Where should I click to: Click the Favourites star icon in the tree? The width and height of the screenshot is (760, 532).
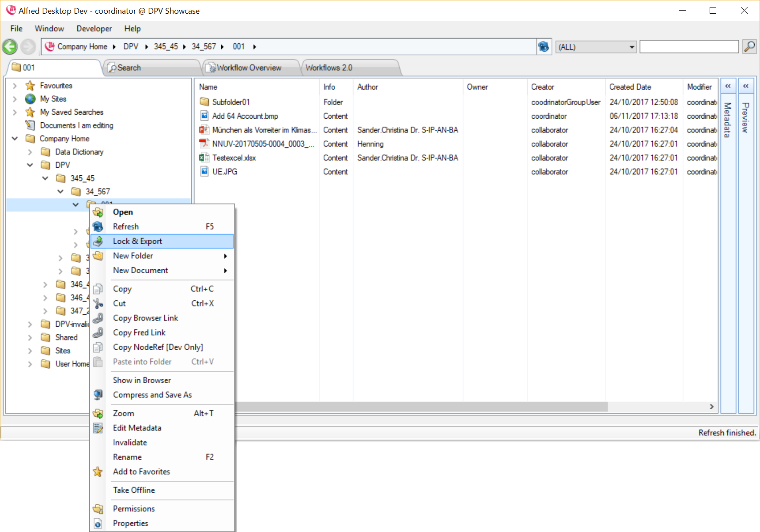tap(30, 86)
